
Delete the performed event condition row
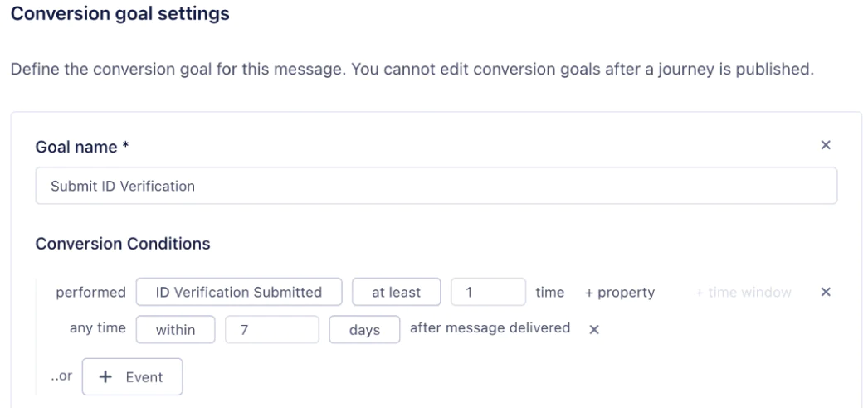pos(825,293)
